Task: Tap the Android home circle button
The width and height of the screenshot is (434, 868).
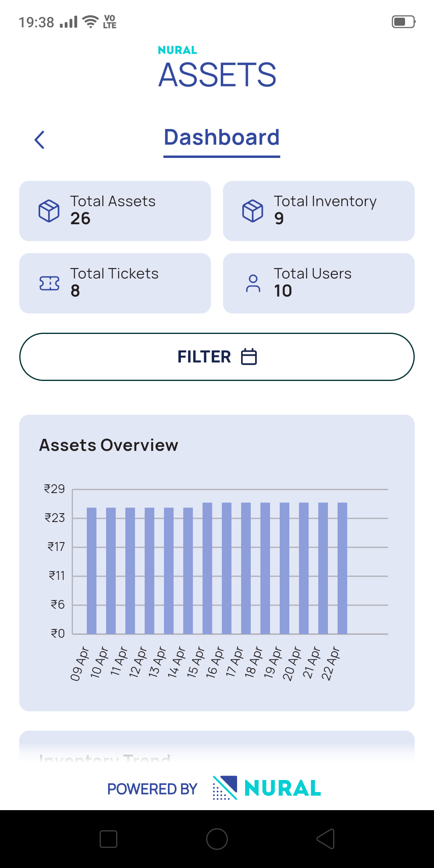Action: 217,839
